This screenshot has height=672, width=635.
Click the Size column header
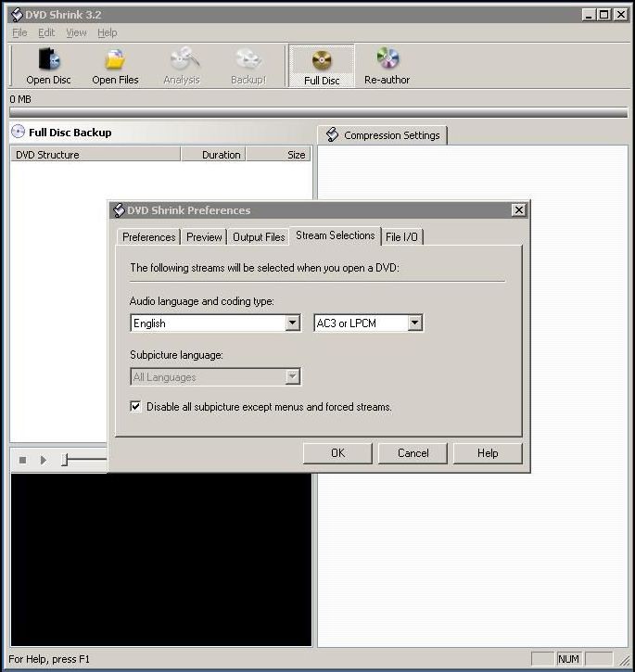tap(278, 154)
